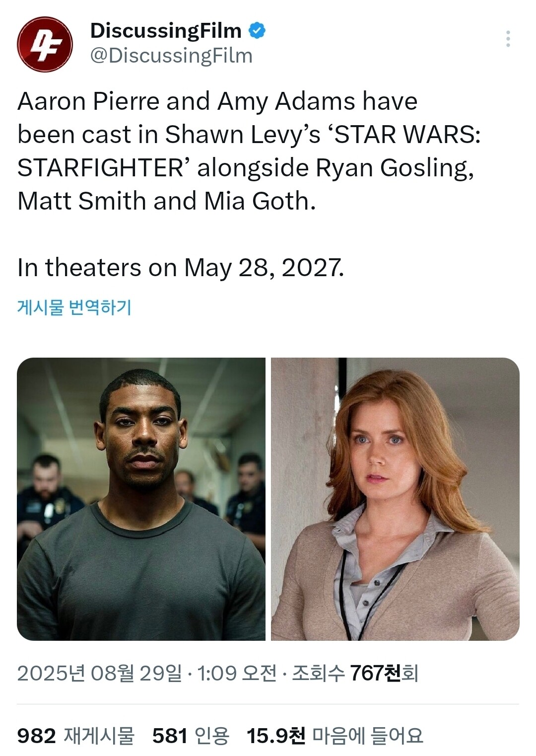Click the 'In theaters on May 28, 2027' line
Viewport: 536px width, 756px height.
point(181,267)
